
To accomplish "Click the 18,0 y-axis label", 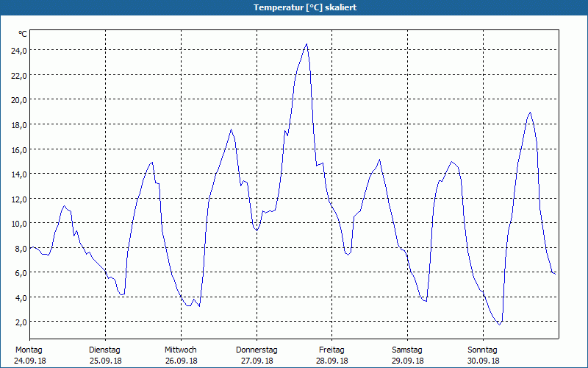I will click(19, 125).
